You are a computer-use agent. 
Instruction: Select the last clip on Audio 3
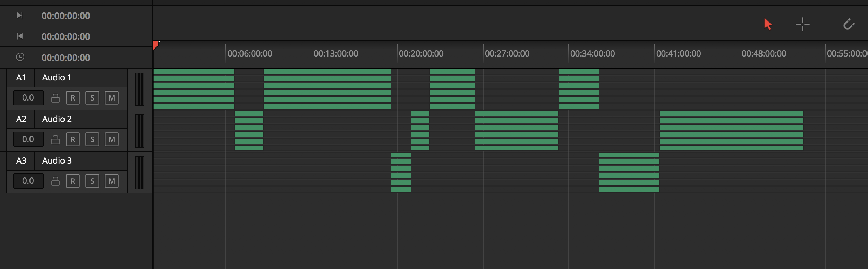(x=629, y=172)
